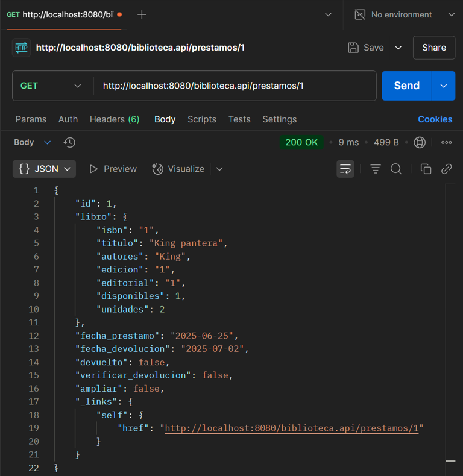The image size is (463, 476).
Task: Open the No environment selector
Action: click(405, 14)
